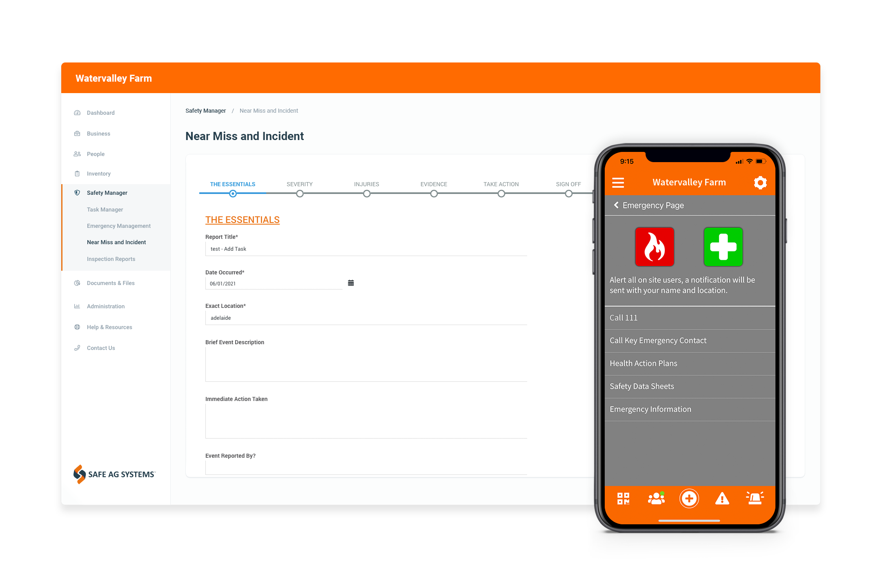Click the date picker calendar icon
Screen dimensions: 882x588
[351, 283]
